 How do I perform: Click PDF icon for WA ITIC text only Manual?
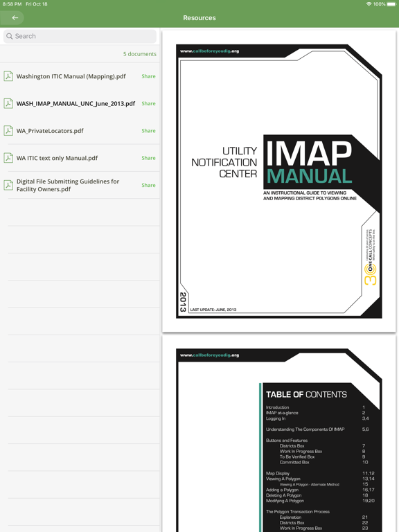[x=8, y=157]
